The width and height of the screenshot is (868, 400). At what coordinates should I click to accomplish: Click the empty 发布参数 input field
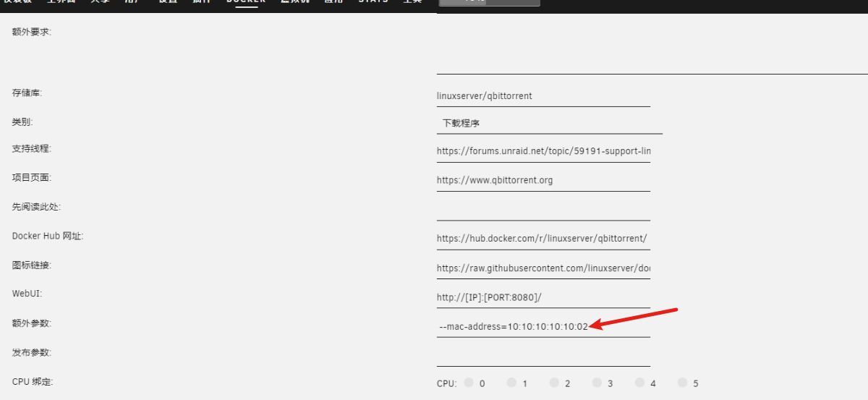(x=542, y=355)
